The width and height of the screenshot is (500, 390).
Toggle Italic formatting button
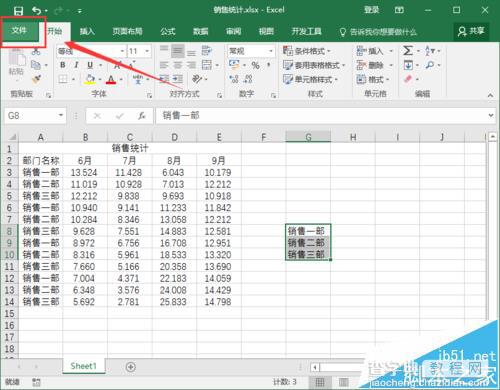76,65
